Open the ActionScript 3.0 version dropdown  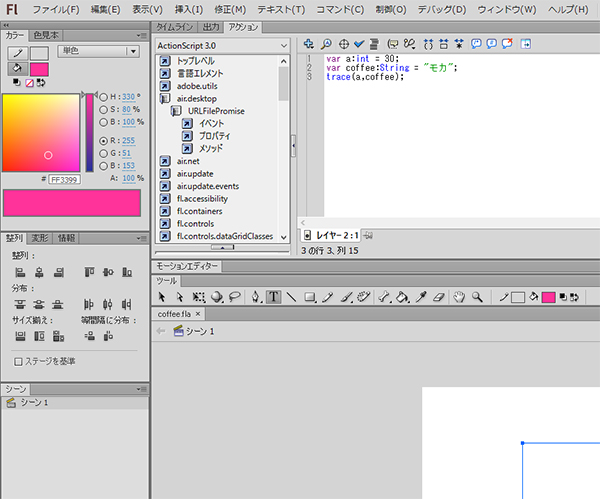click(222, 46)
